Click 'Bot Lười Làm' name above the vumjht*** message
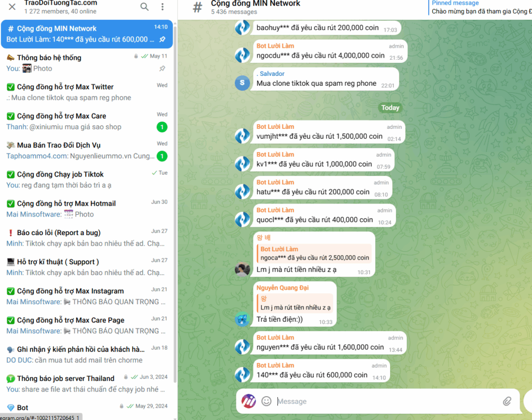 [275, 127]
